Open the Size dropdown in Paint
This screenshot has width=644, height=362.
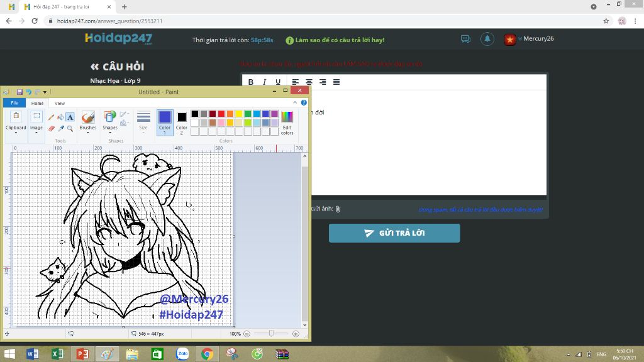coord(143,122)
